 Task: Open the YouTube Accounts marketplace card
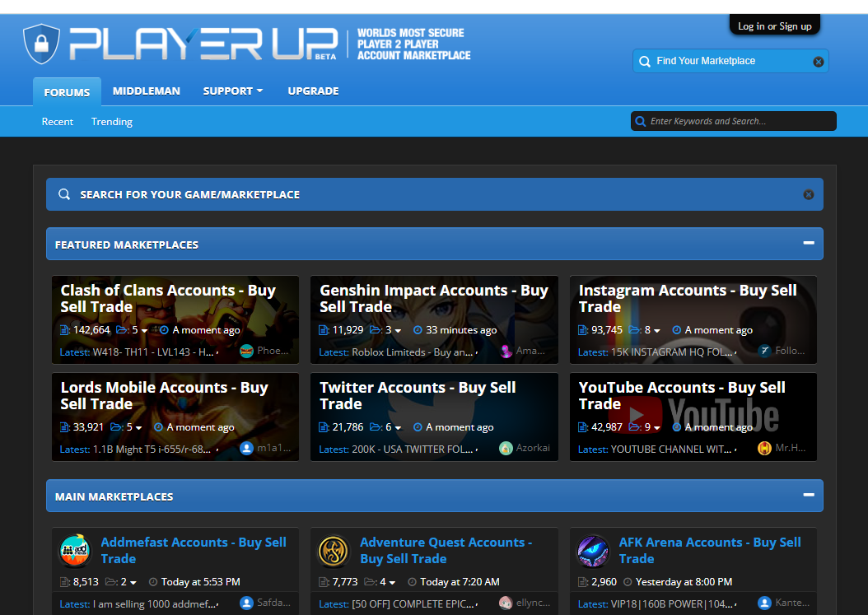(x=693, y=417)
